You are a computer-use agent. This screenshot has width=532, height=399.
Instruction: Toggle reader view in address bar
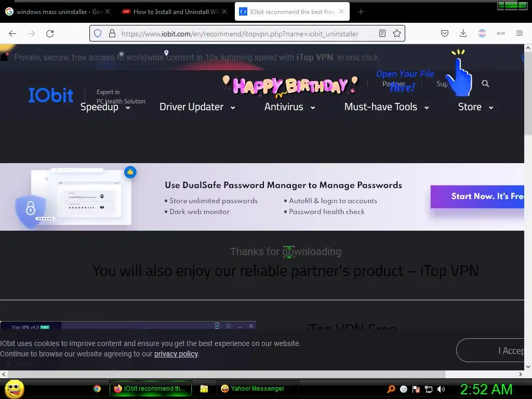[382, 34]
